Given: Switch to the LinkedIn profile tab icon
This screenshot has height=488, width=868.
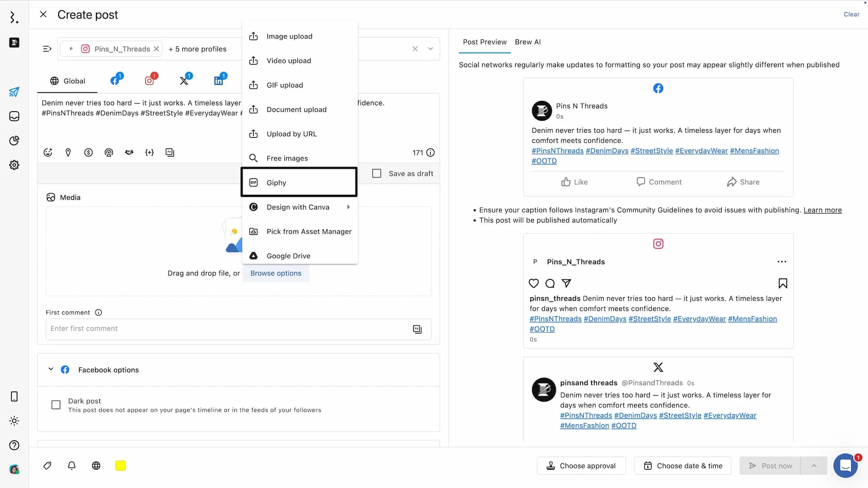Looking at the screenshot, I should coord(219,81).
